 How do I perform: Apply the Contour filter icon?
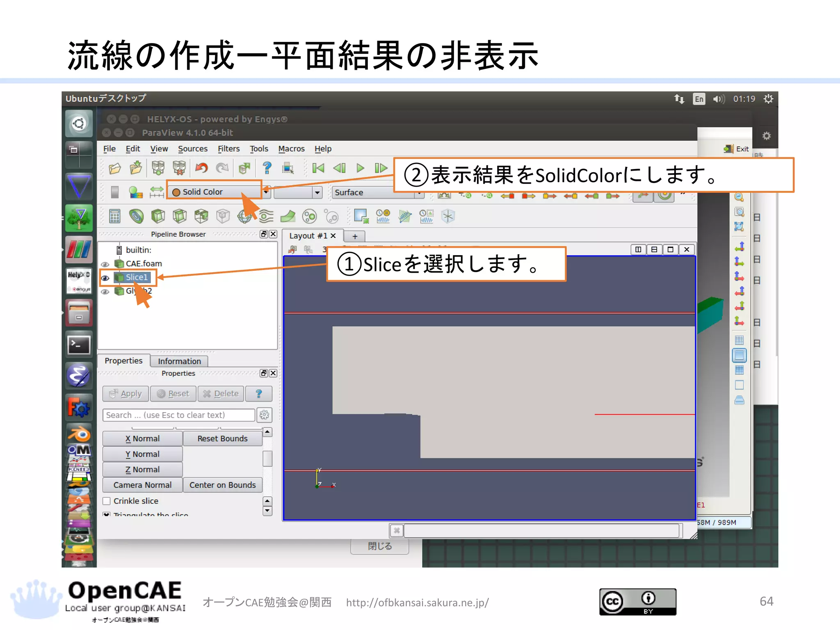pos(136,216)
